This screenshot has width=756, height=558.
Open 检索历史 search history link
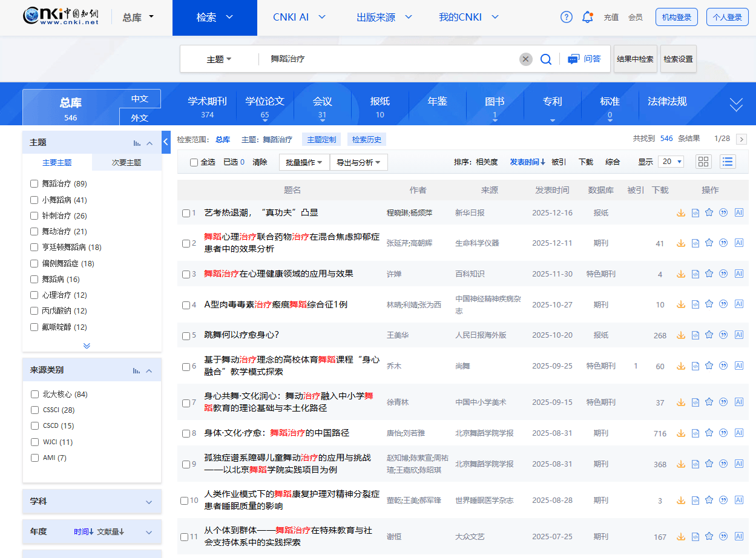pyautogui.click(x=367, y=139)
